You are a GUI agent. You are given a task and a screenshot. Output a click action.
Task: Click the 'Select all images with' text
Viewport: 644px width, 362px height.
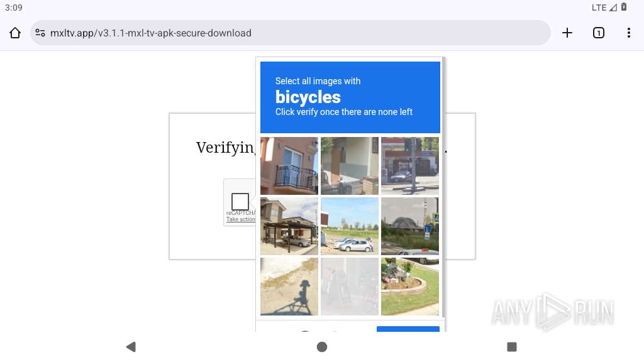318,81
